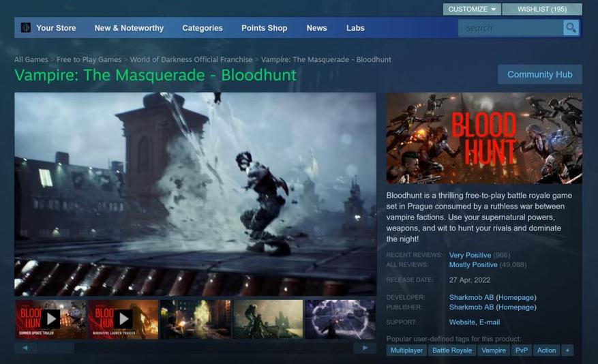Select the Multiplayer tag
The width and height of the screenshot is (598, 364).
tap(406, 350)
